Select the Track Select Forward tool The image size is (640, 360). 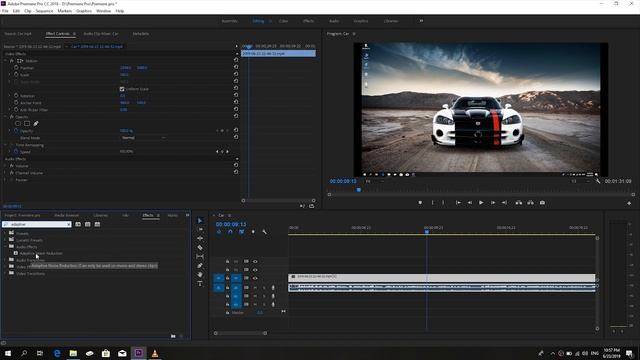200,229
